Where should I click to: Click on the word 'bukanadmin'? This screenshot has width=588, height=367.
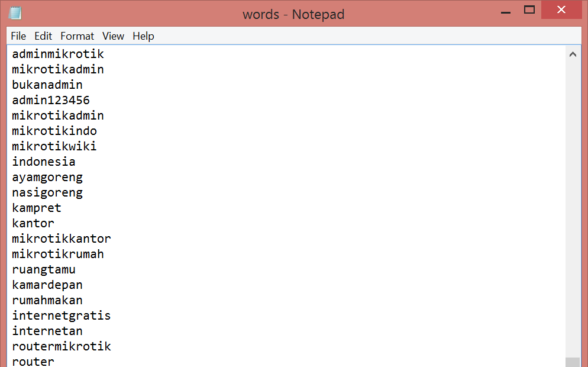tap(47, 85)
